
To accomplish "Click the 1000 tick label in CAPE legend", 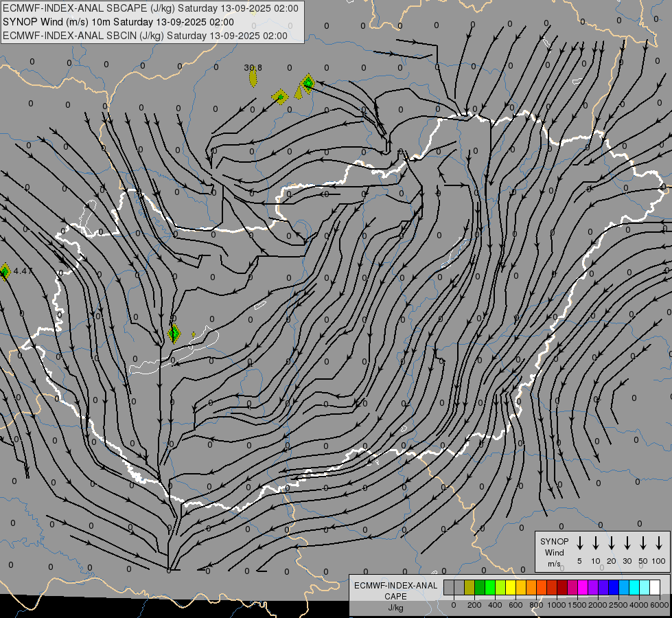I will point(557,605).
